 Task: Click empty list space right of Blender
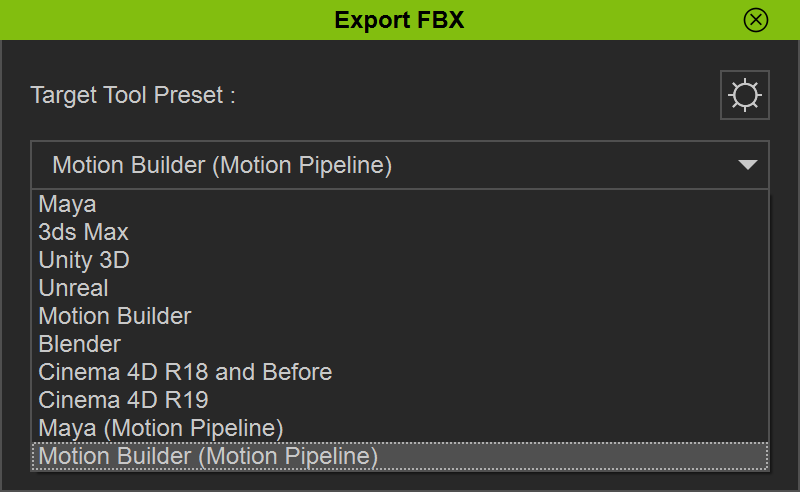[x=450, y=344]
